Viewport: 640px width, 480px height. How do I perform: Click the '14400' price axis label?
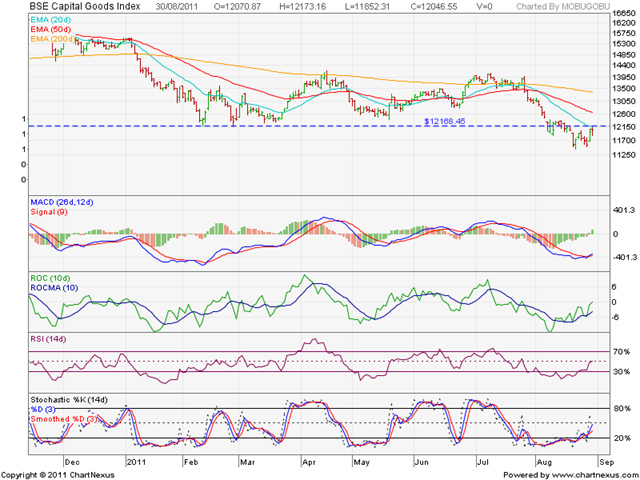624,65
